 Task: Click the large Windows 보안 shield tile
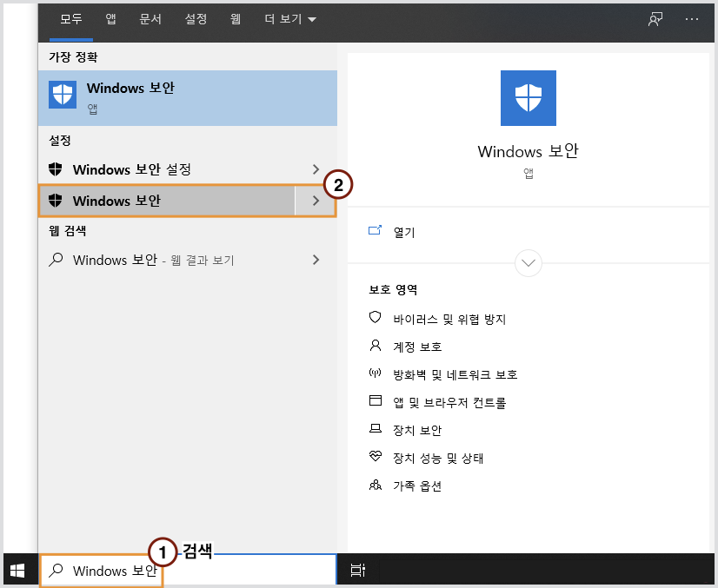click(529, 98)
